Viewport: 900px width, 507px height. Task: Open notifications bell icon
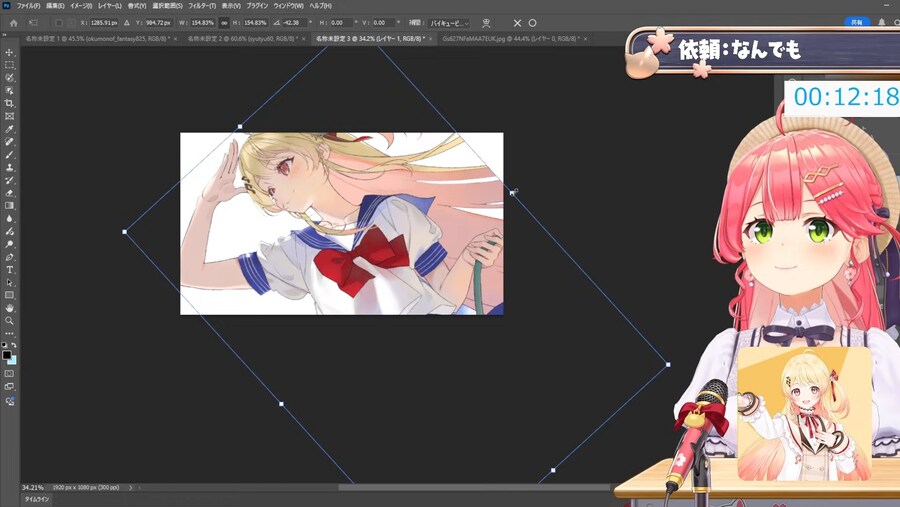(x=882, y=22)
